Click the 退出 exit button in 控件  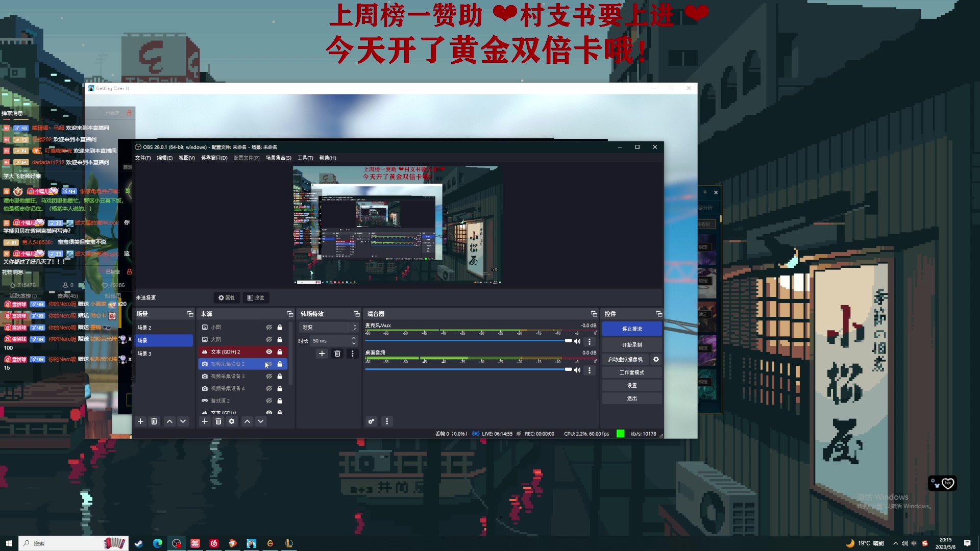pyautogui.click(x=632, y=398)
